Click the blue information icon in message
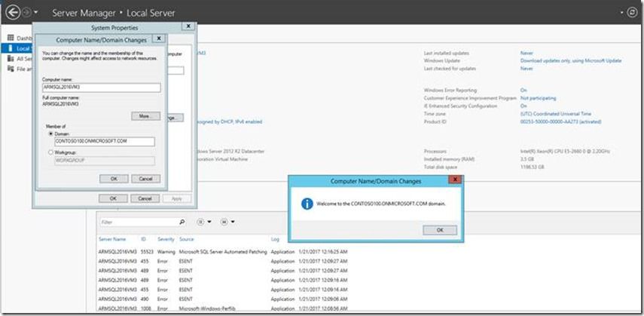 click(307, 204)
